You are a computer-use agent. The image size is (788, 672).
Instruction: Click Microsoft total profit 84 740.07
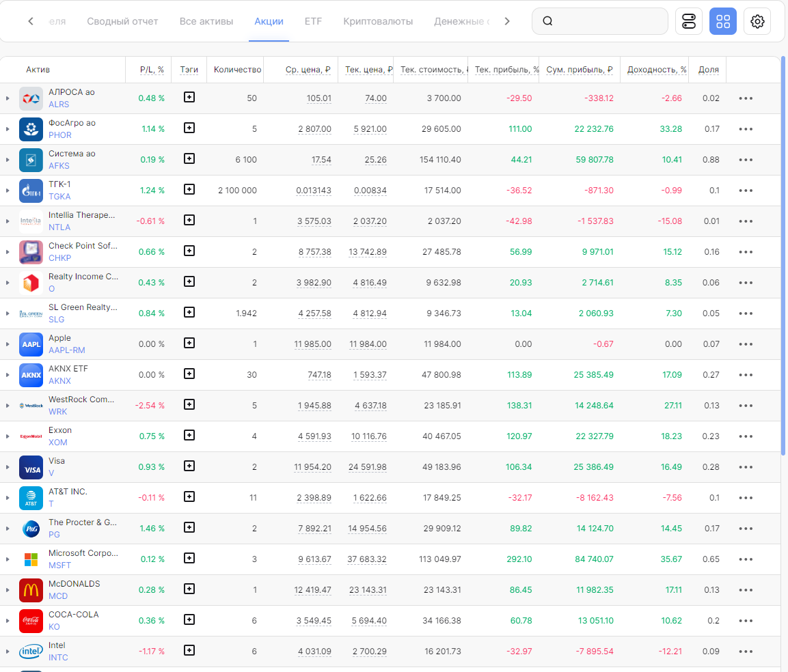point(594,559)
